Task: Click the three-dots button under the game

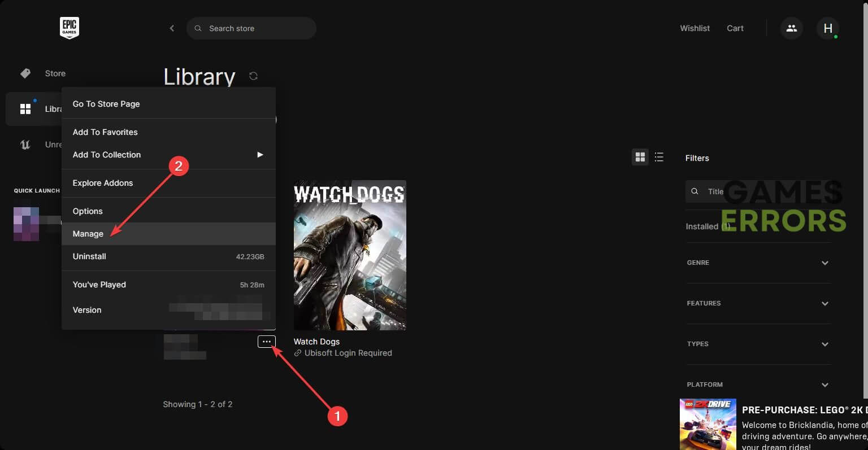Action: click(x=266, y=342)
